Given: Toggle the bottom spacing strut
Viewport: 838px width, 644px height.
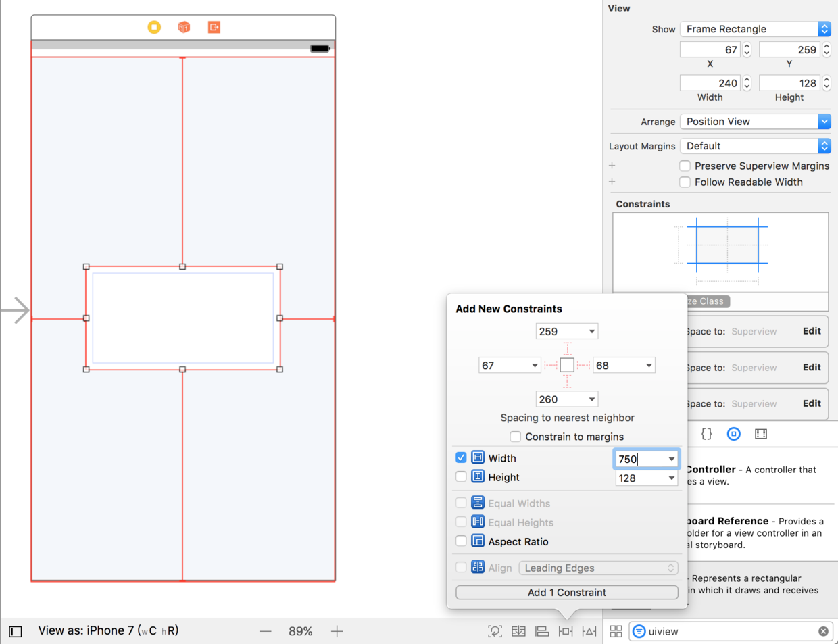Looking at the screenshot, I should (x=567, y=381).
